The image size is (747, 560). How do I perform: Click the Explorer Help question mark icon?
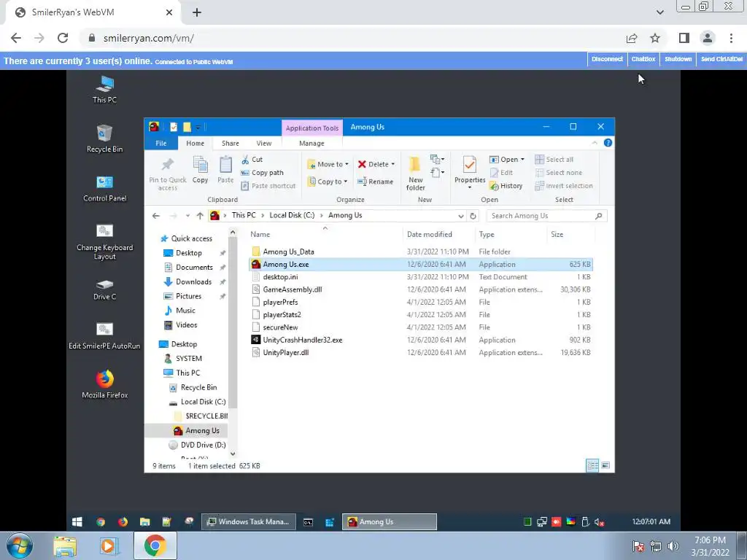point(608,143)
